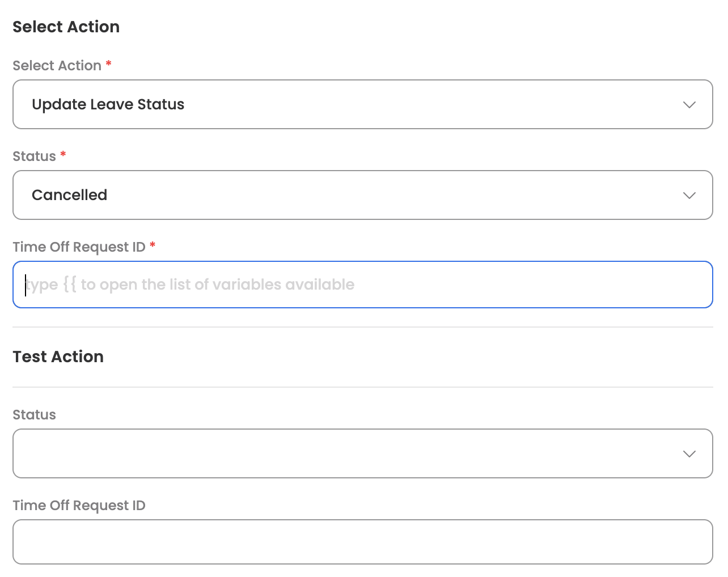Click red asterisk next to Select Action label
728x577 pixels.
(108, 63)
